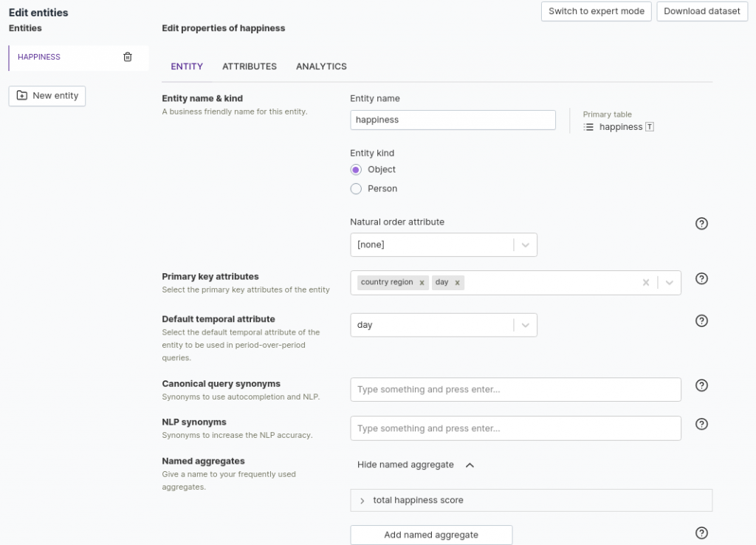Select the Object entity kind

356,170
